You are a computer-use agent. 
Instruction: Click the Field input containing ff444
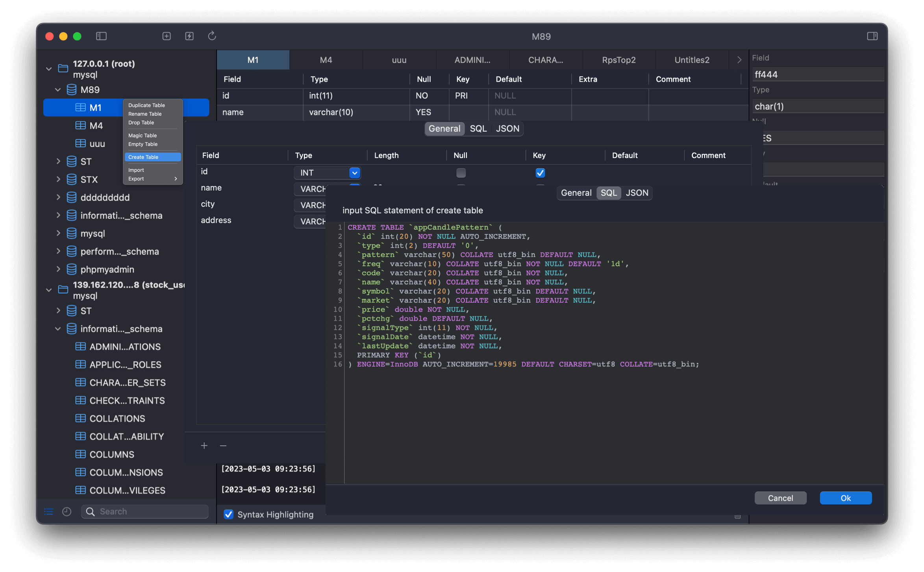818,74
